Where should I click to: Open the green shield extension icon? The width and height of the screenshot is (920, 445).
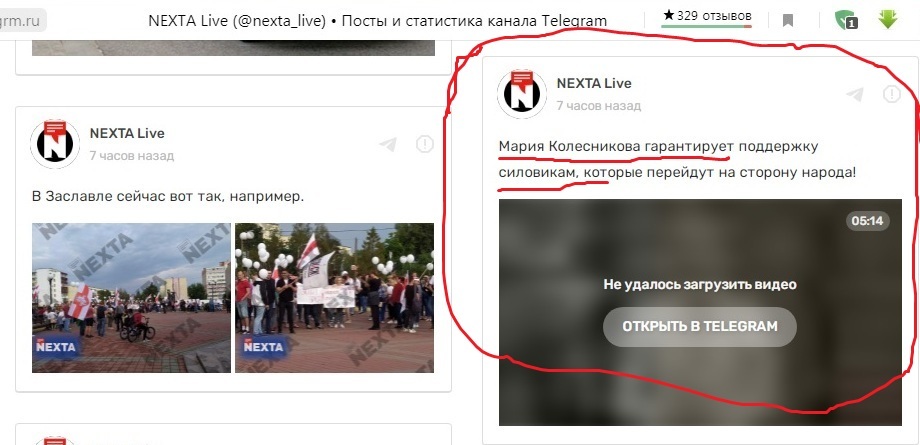[x=846, y=20]
